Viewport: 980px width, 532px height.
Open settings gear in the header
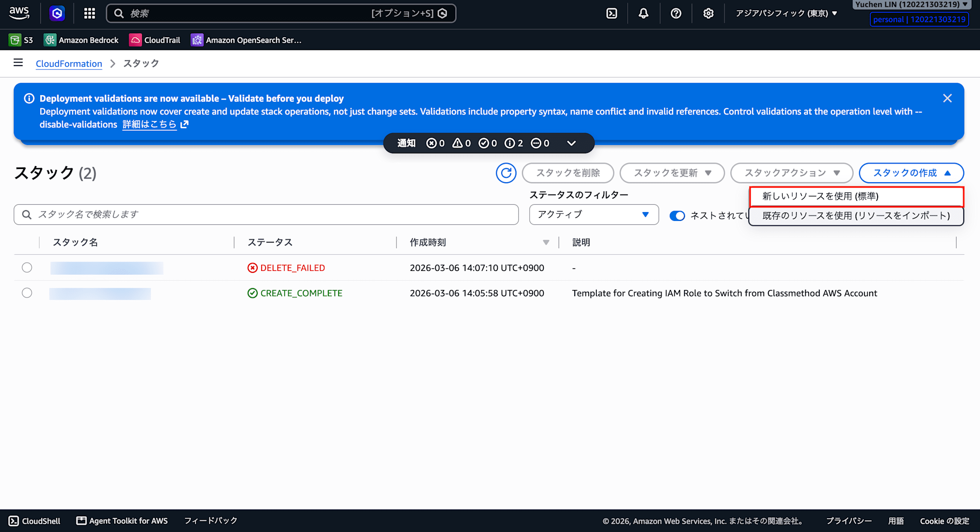(x=708, y=13)
